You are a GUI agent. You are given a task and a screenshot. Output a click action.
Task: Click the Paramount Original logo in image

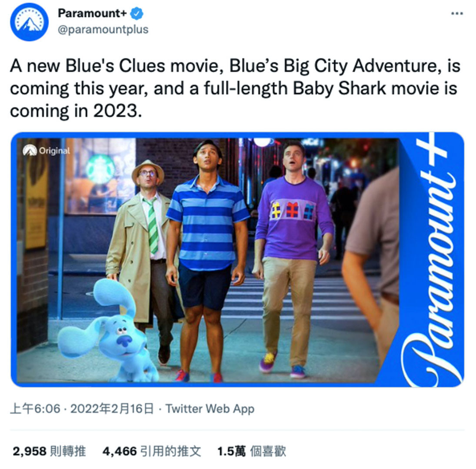(x=47, y=151)
